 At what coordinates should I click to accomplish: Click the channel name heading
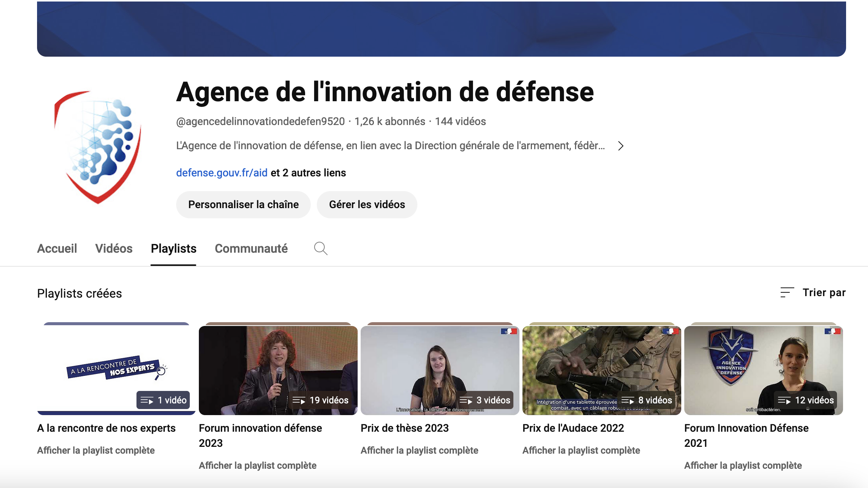pos(385,92)
